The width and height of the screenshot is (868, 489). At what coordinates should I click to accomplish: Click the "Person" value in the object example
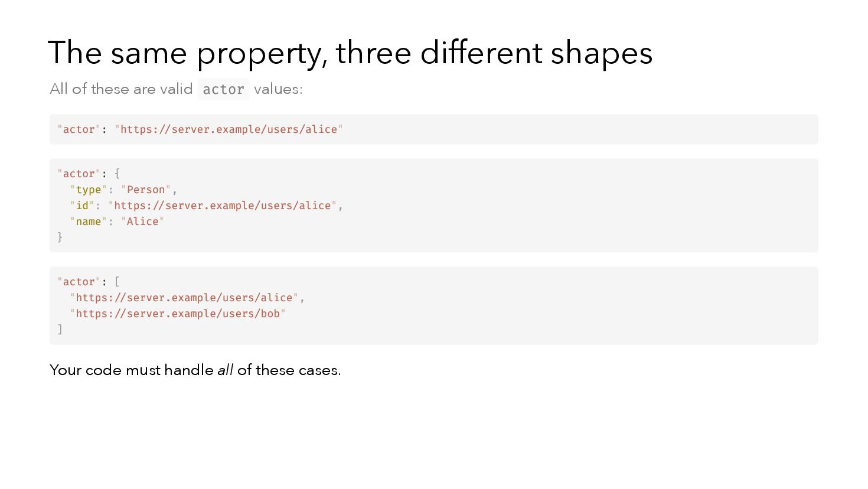[146, 190]
